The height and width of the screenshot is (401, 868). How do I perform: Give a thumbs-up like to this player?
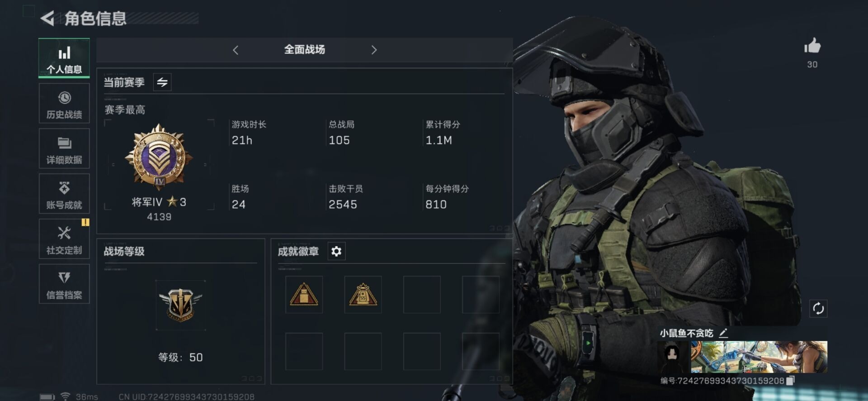[812, 46]
